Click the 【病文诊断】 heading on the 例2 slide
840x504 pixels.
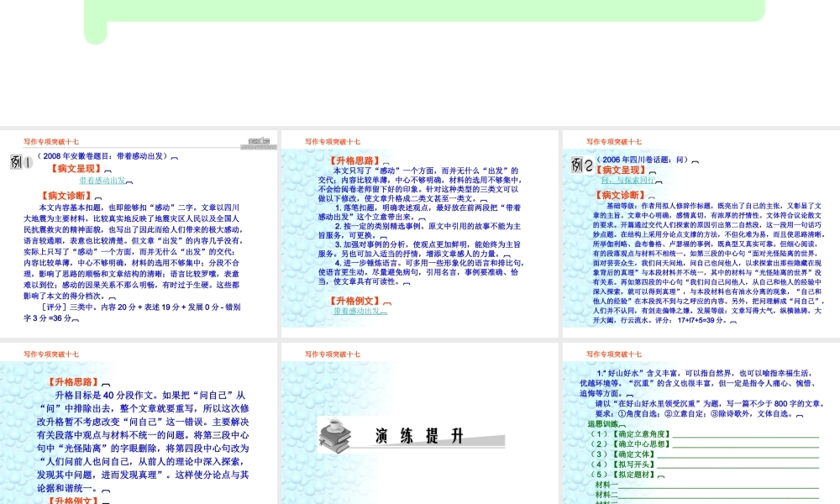pos(621,195)
